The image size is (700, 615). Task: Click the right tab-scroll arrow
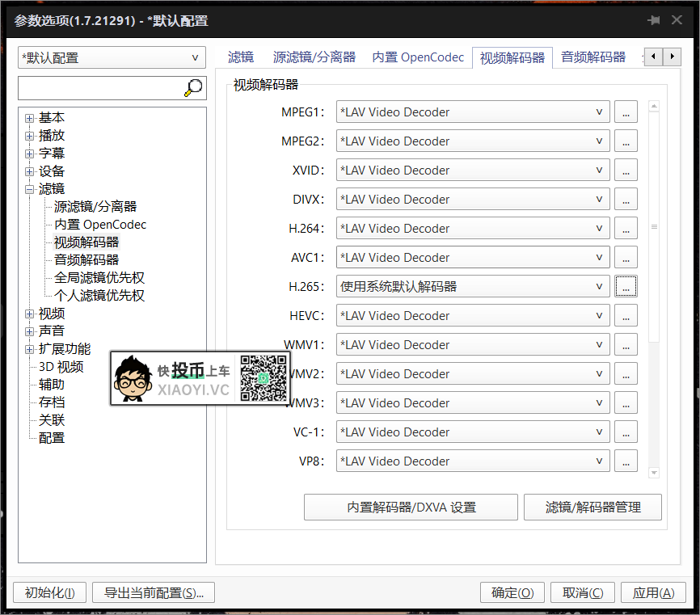pyautogui.click(x=672, y=57)
